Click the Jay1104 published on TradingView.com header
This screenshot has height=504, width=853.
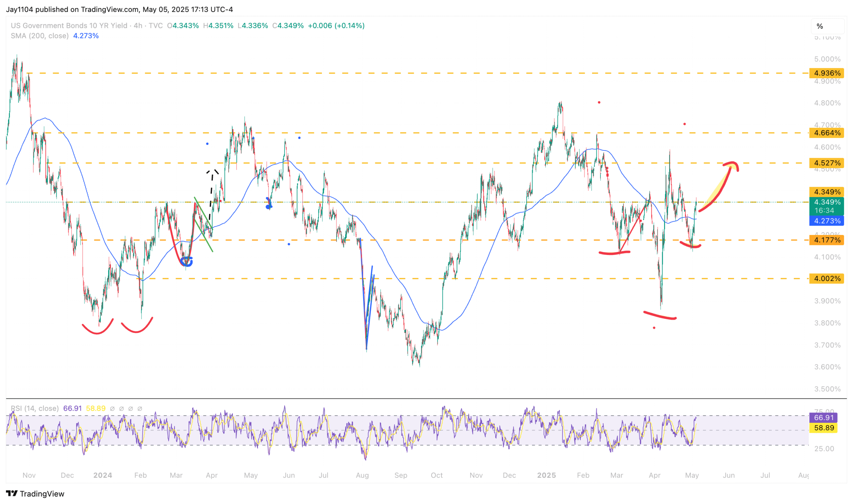click(119, 9)
